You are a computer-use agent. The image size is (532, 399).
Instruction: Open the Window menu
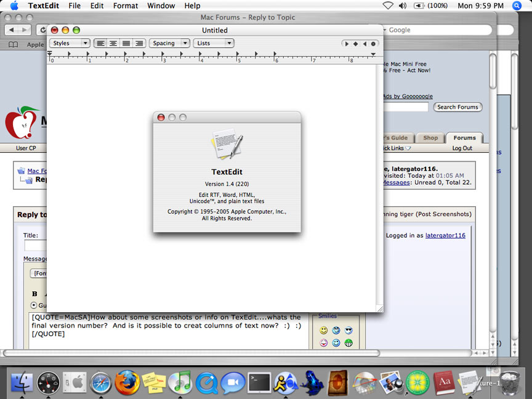pyautogui.click(x=161, y=6)
